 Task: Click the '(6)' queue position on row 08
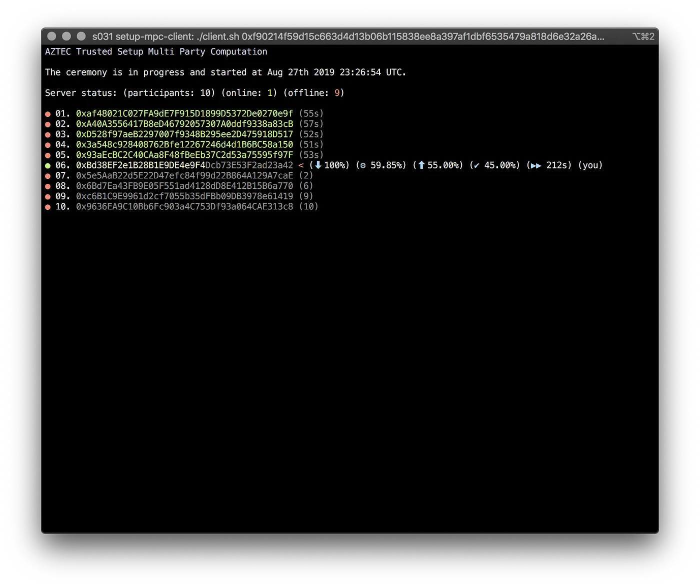[x=306, y=186]
